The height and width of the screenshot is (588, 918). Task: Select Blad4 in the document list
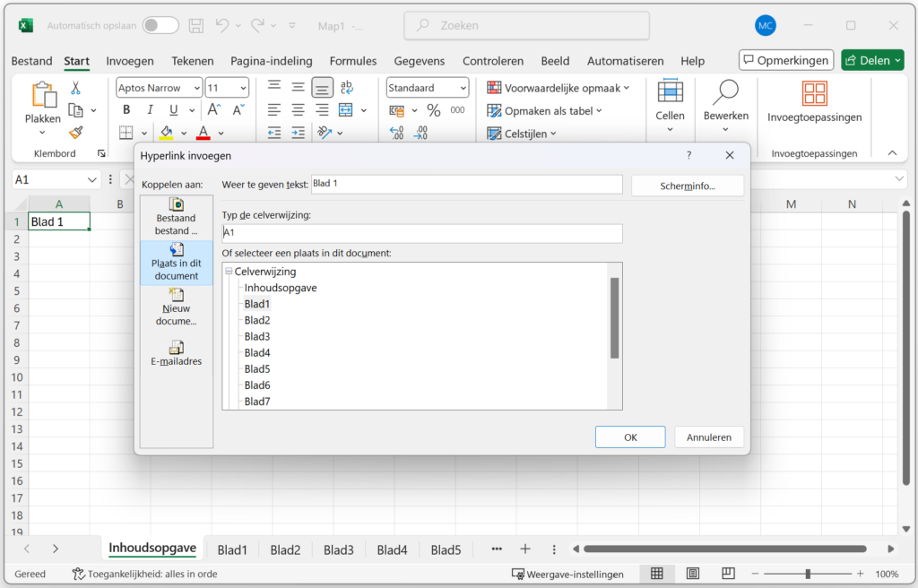(x=257, y=352)
